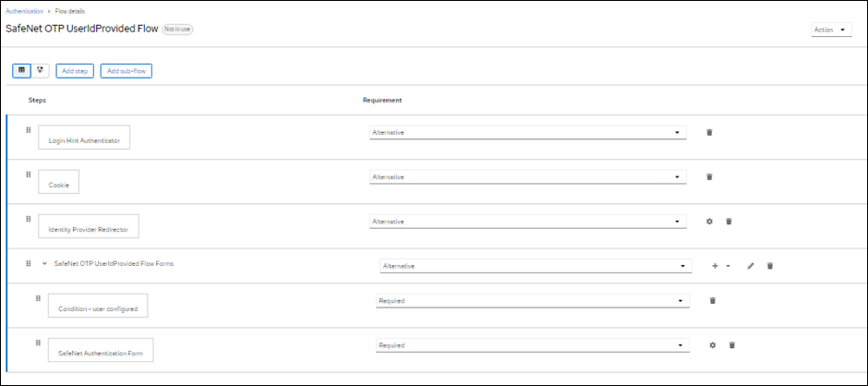Open the Action menu
Viewport: 868px width, 386px height.
(831, 30)
